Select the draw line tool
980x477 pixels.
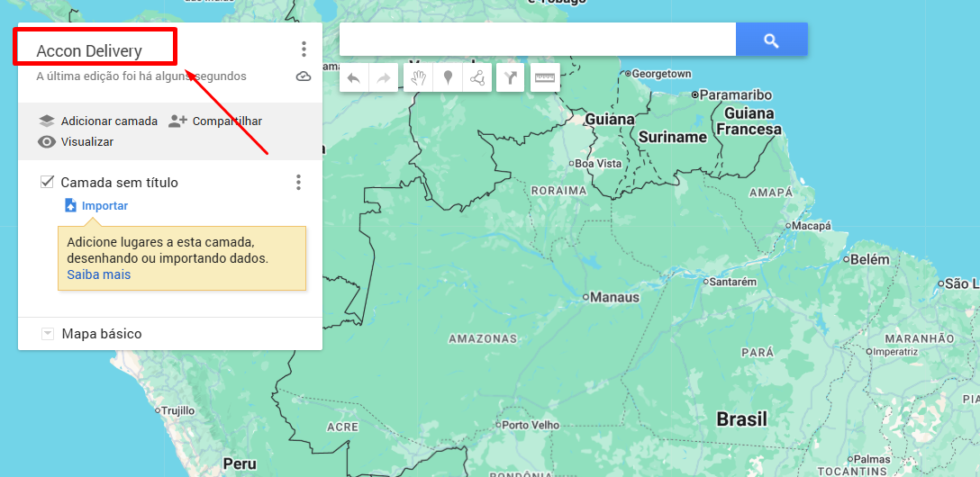point(476,77)
